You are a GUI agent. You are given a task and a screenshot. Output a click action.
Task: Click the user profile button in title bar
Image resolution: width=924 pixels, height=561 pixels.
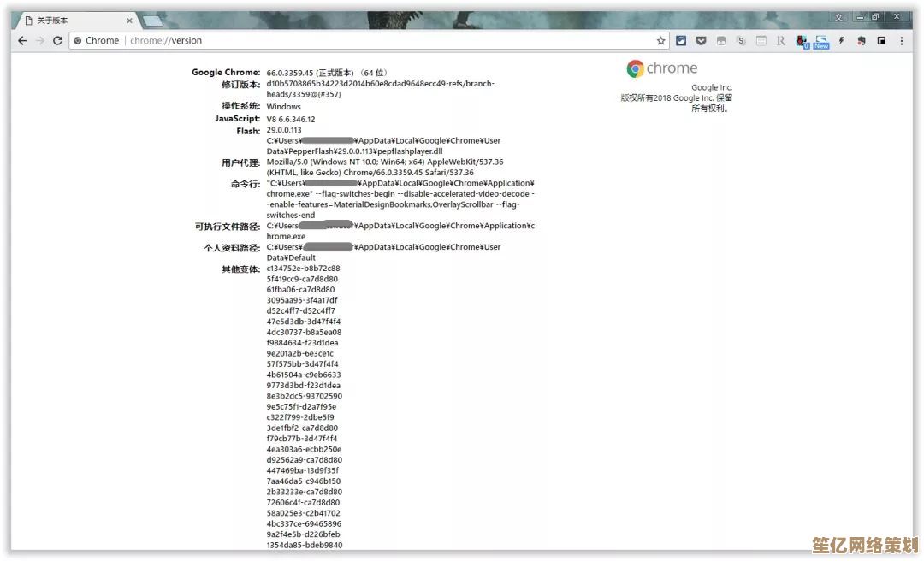[838, 17]
